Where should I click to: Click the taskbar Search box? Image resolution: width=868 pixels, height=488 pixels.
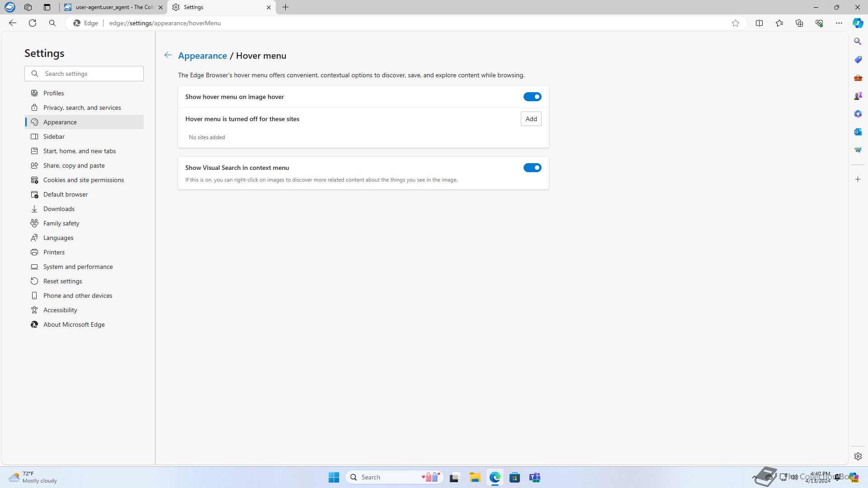tap(394, 477)
